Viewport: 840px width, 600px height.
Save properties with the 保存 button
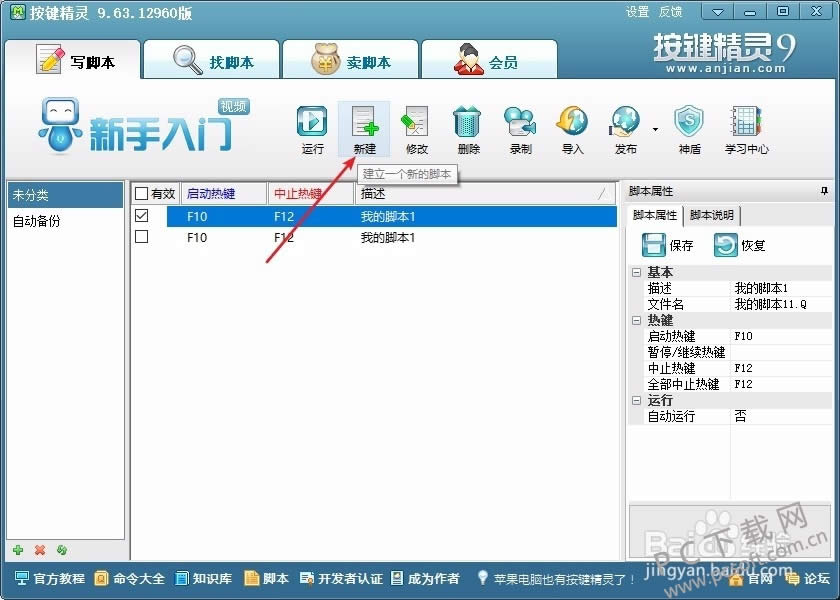point(668,245)
